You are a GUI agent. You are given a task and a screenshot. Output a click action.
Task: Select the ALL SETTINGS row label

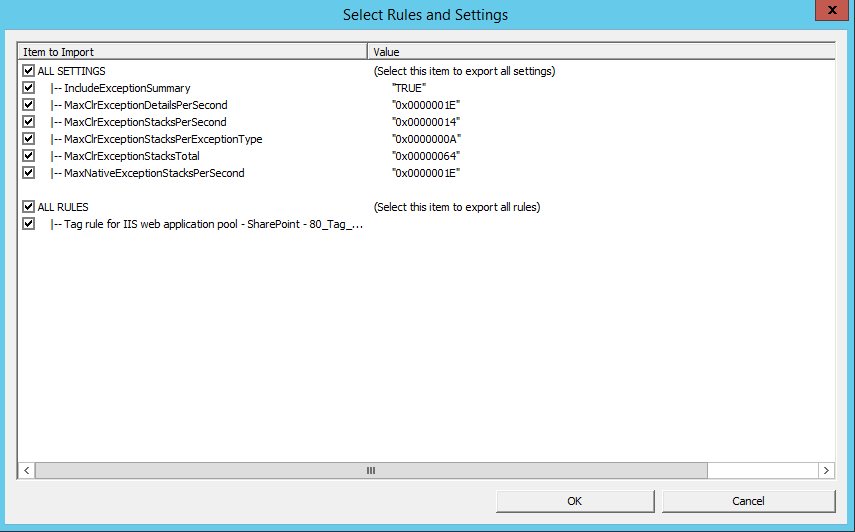(x=71, y=71)
